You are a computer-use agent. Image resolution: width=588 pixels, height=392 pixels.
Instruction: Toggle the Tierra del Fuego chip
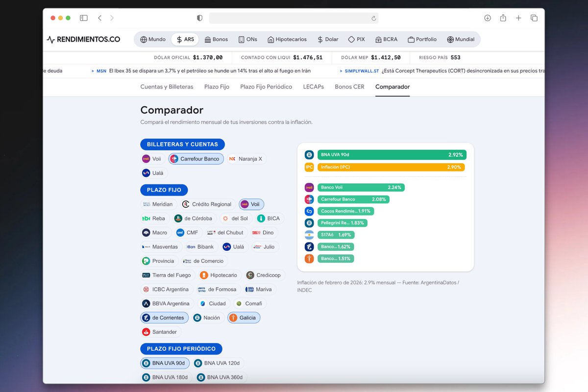pyautogui.click(x=167, y=275)
